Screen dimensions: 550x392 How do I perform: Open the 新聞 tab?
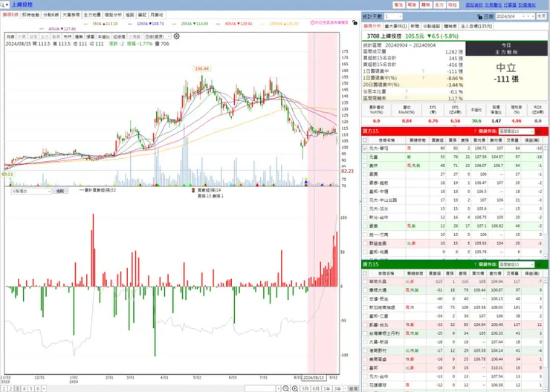(415, 26)
